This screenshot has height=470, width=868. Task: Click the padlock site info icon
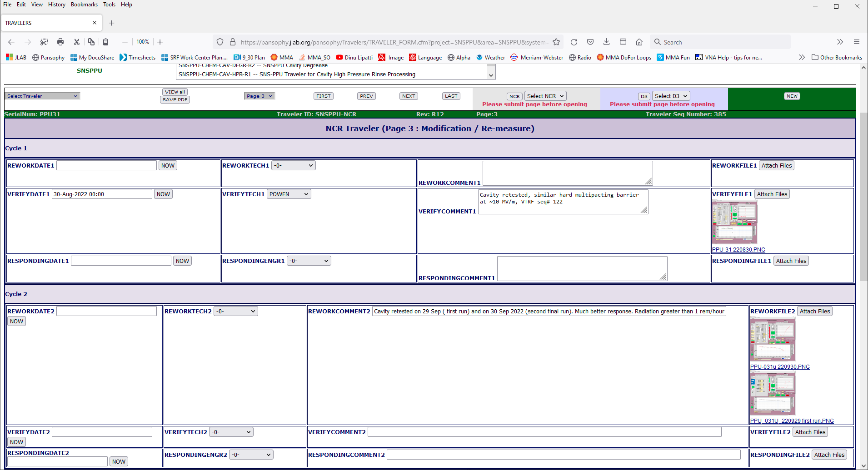click(233, 42)
